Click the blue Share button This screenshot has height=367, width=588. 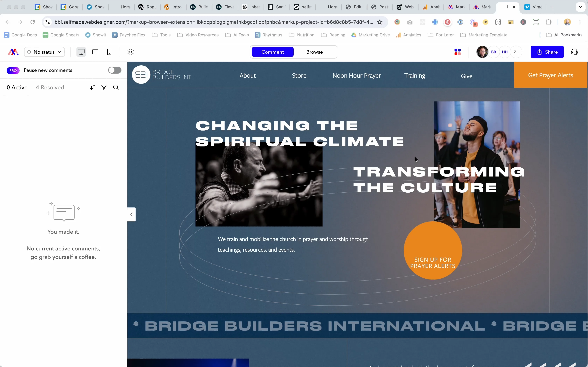tap(547, 52)
